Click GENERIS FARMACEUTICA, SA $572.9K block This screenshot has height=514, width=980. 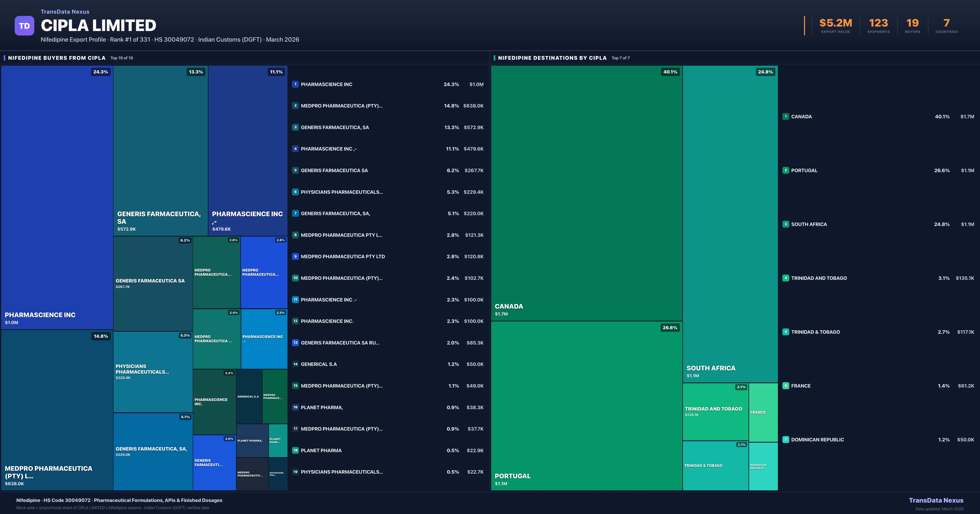pyautogui.click(x=160, y=151)
